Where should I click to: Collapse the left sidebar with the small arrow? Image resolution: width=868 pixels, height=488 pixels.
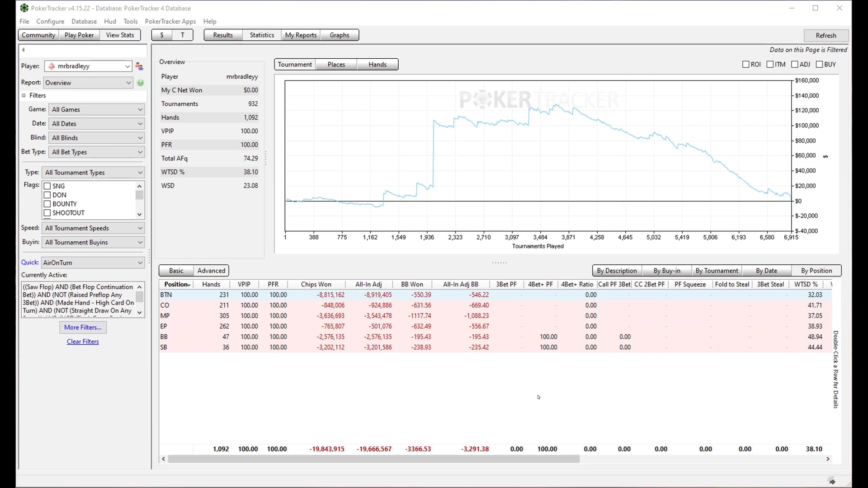[x=23, y=50]
